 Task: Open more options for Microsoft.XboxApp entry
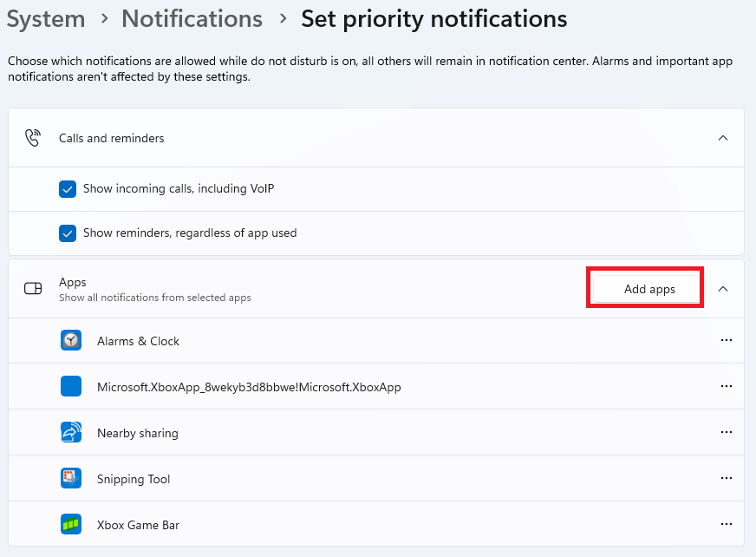click(x=726, y=387)
